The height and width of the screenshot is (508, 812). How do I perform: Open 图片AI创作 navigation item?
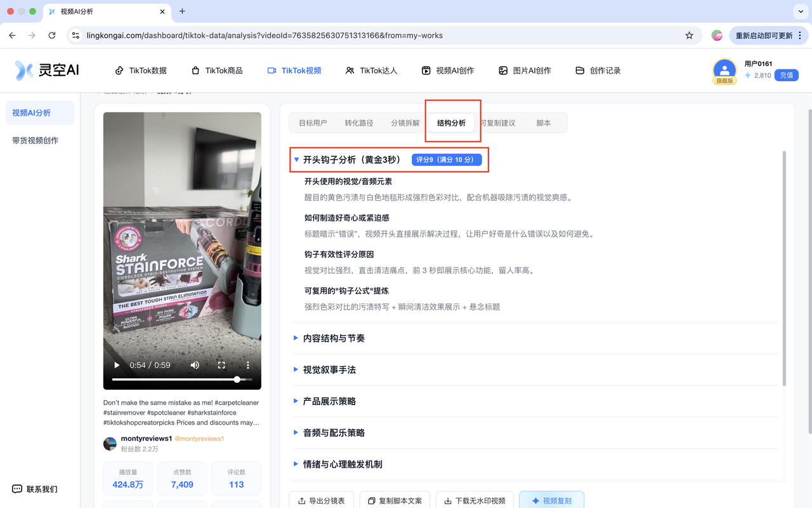525,70
